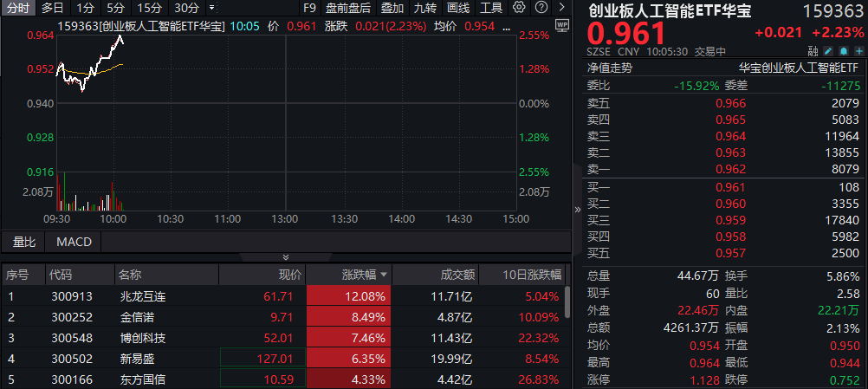The width and height of the screenshot is (868, 389).
Task: Click the 10:00 time axis label
Action: (x=113, y=219)
